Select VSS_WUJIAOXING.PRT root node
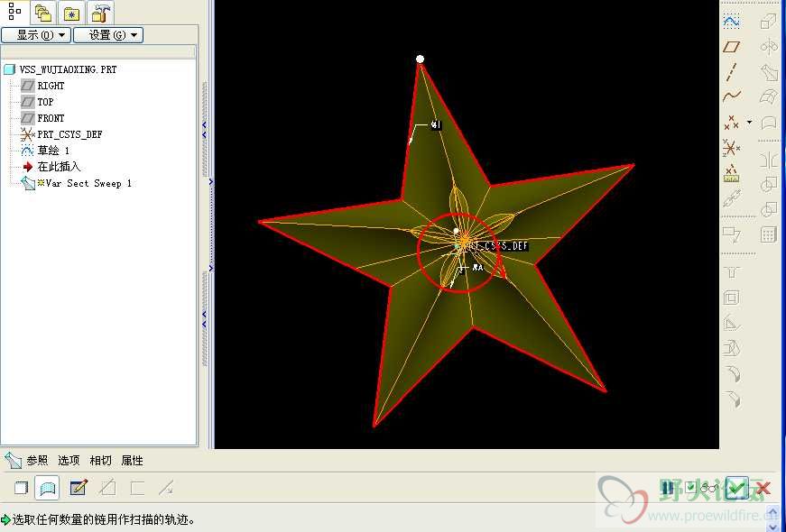Screen dimensions: 786x532 click(60, 69)
